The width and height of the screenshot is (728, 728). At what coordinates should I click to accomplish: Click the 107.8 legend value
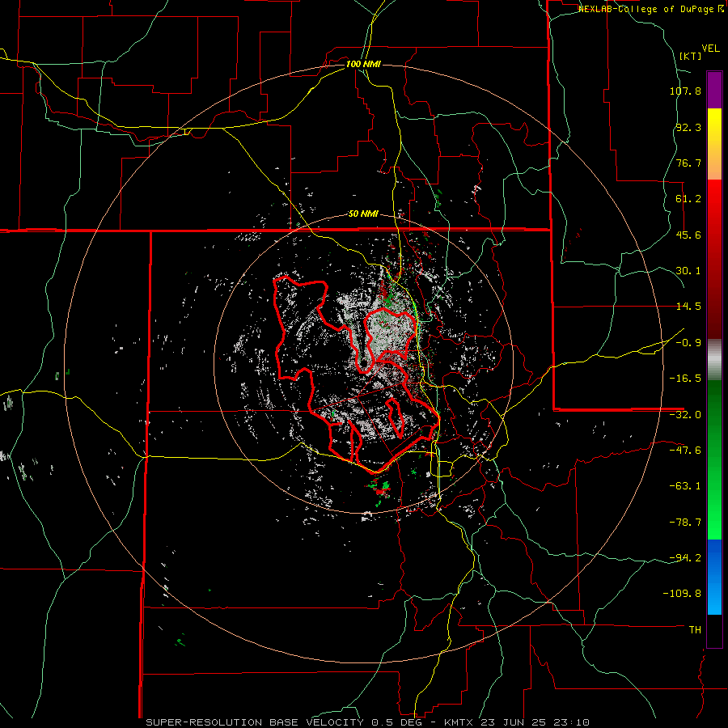click(x=685, y=91)
